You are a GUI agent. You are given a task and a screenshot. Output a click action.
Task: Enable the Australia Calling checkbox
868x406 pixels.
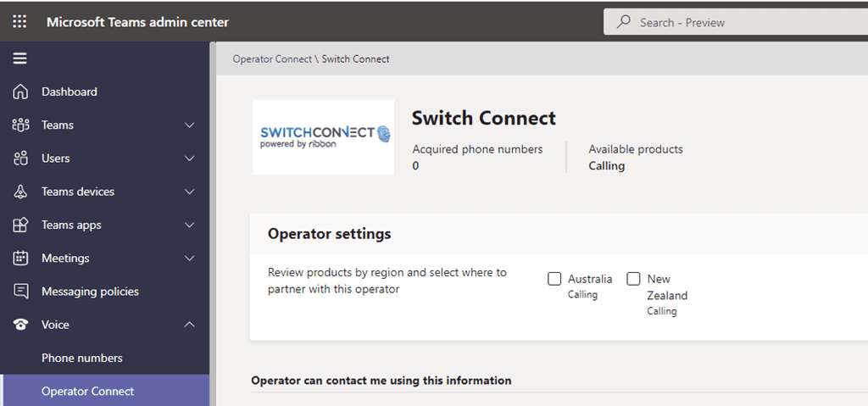554,279
